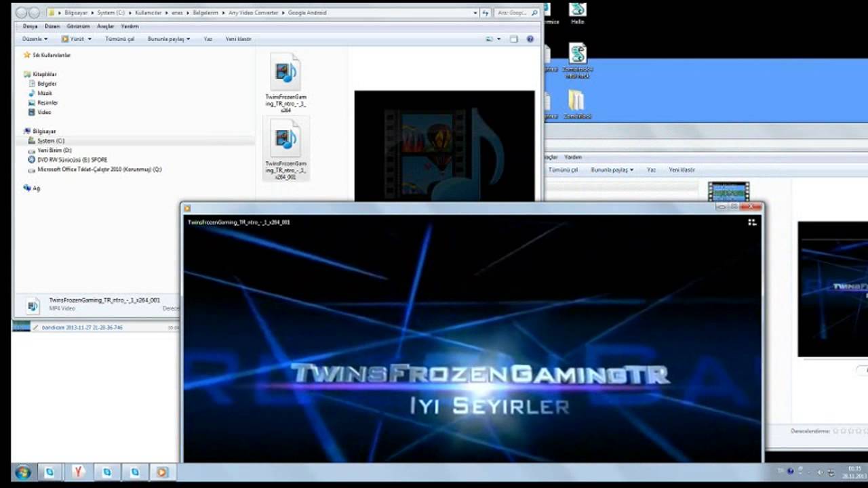The width and height of the screenshot is (868, 488).
Task: Open the Yandex taskbar icon
Action: pos(79,472)
